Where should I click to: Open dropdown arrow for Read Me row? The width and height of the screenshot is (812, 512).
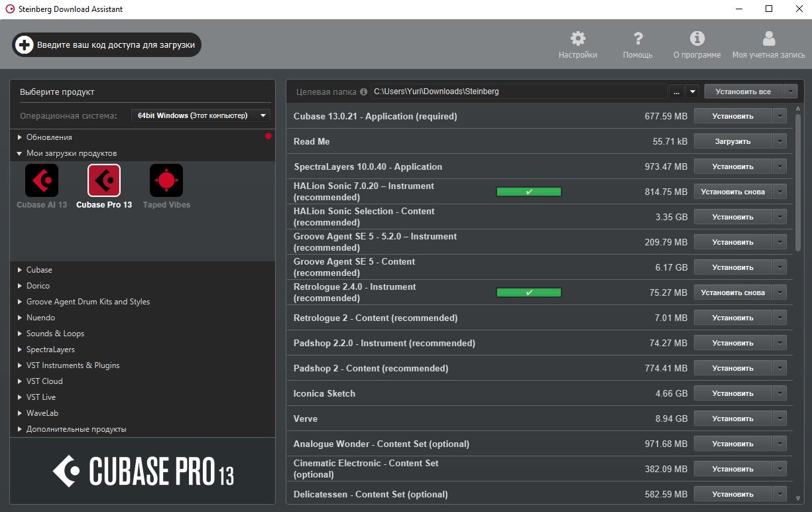[780, 141]
